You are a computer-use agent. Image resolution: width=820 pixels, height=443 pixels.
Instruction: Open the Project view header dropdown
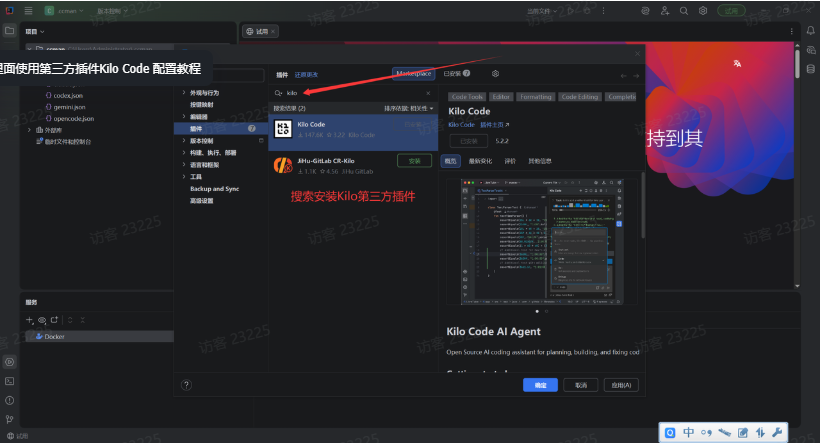(x=35, y=31)
